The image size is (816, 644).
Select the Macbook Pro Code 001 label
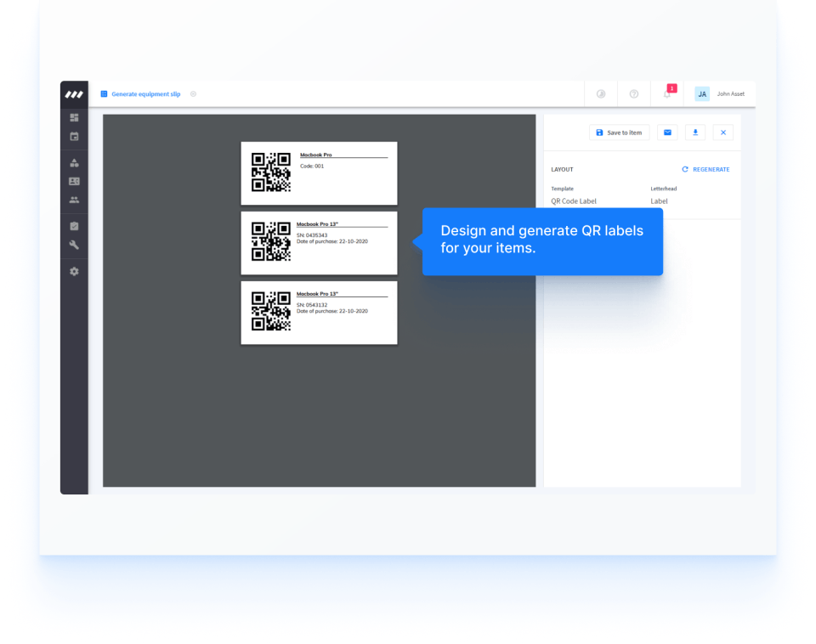pyautogui.click(x=319, y=173)
